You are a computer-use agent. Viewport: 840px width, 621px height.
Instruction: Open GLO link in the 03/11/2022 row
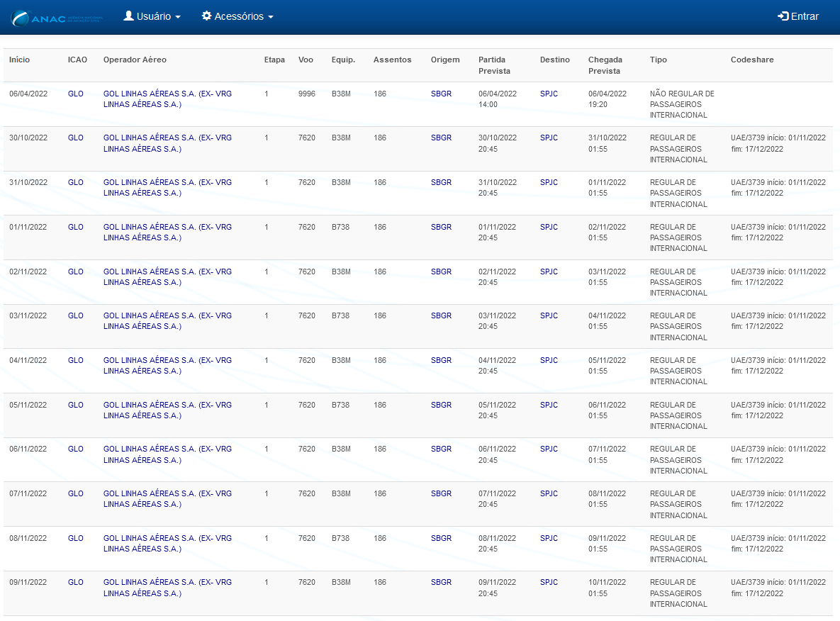pos(76,316)
